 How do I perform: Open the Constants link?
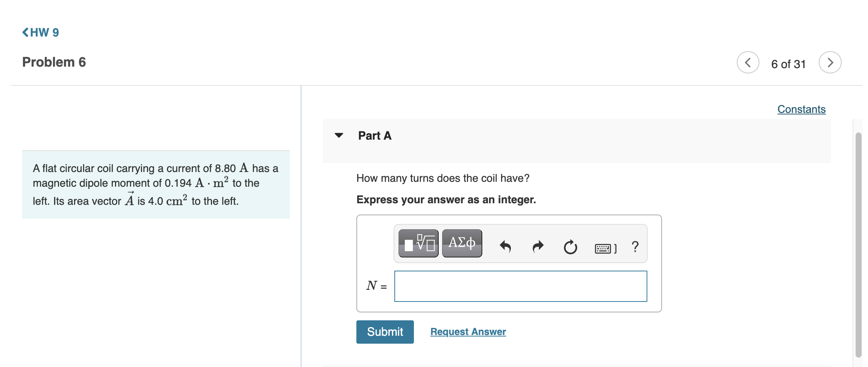tap(801, 109)
